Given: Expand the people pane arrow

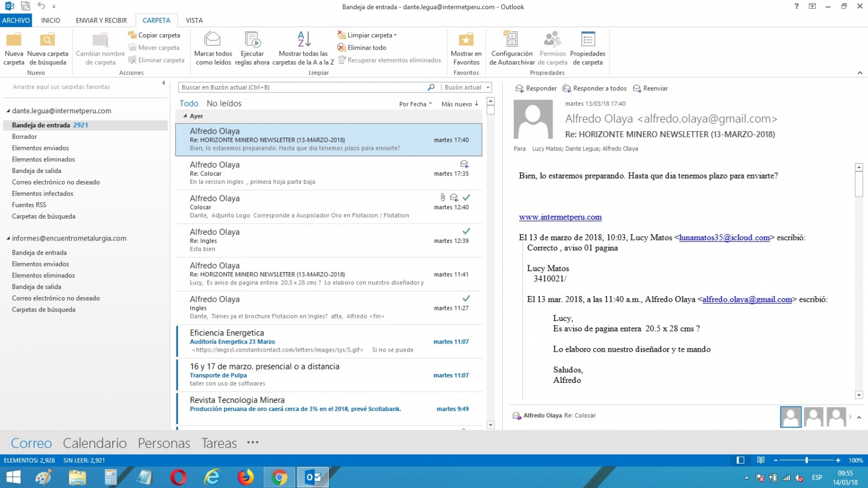Looking at the screenshot, I should [x=859, y=417].
